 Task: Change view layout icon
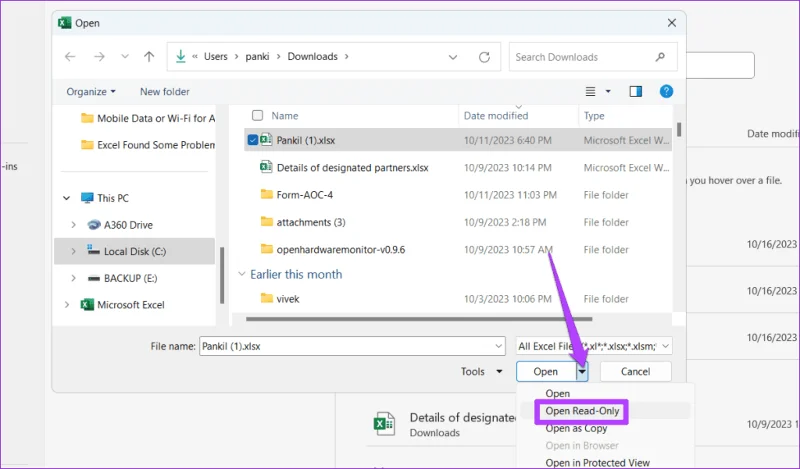[x=590, y=91]
